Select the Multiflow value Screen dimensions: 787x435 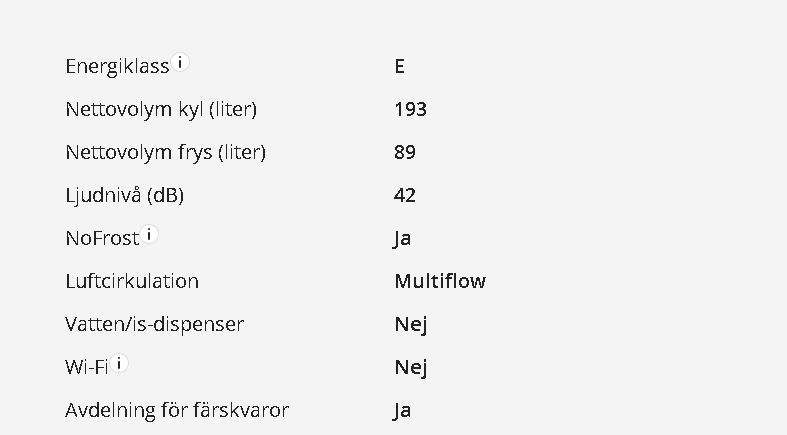coord(440,281)
